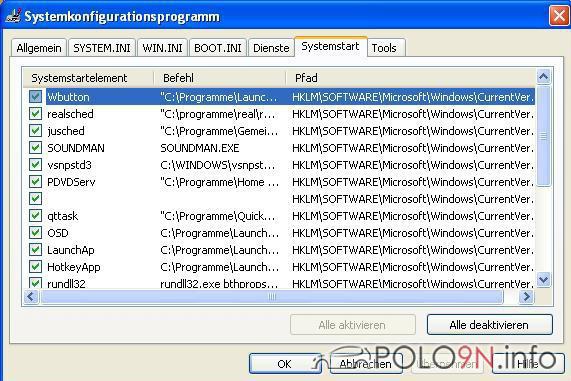Image resolution: width=571 pixels, height=381 pixels.
Task: Select the OSD entry name
Action: pyautogui.click(x=58, y=233)
